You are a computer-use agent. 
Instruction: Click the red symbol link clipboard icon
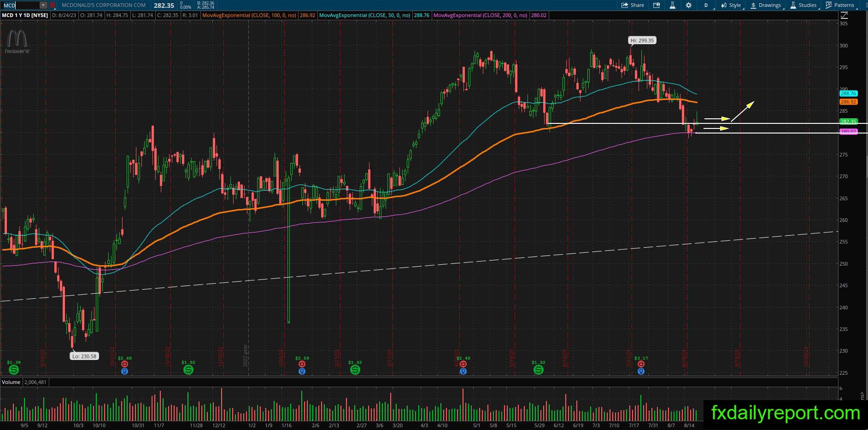[x=53, y=5]
